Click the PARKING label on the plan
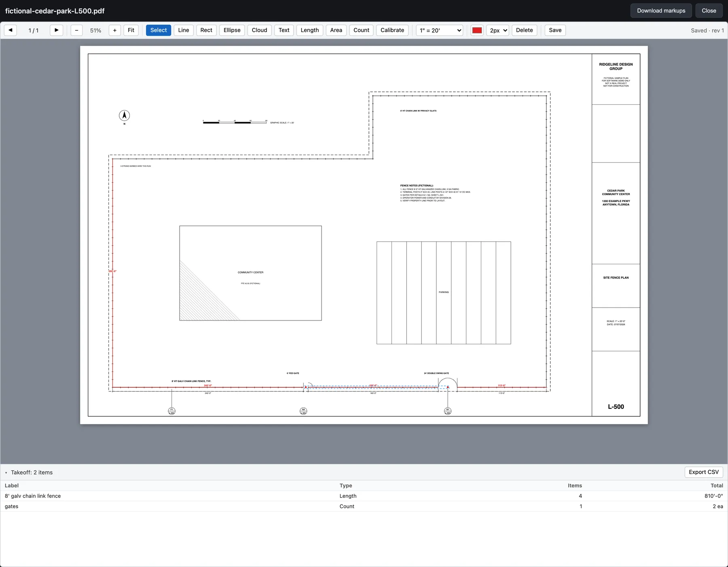Viewport: 728px width, 567px height. click(444, 292)
